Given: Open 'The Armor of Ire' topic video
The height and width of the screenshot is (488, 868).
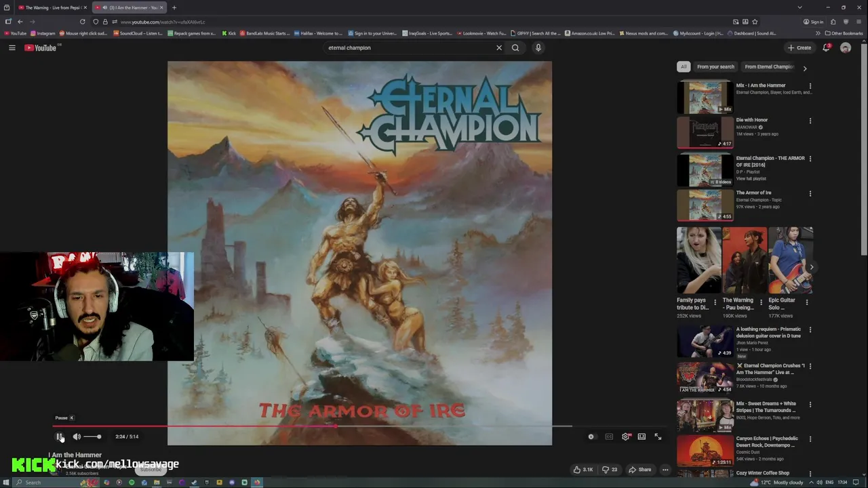Looking at the screenshot, I should pyautogui.click(x=705, y=205).
